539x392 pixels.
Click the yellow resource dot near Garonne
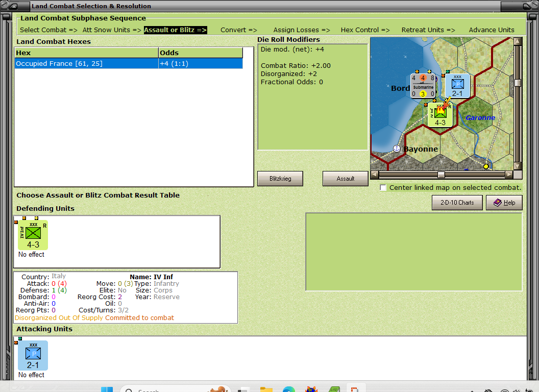coord(486,166)
